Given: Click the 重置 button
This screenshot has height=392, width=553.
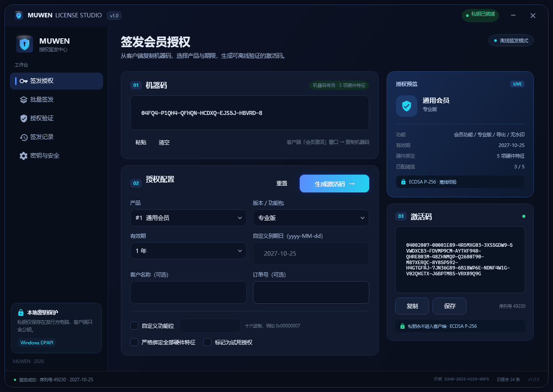Looking at the screenshot, I should click(x=282, y=184).
